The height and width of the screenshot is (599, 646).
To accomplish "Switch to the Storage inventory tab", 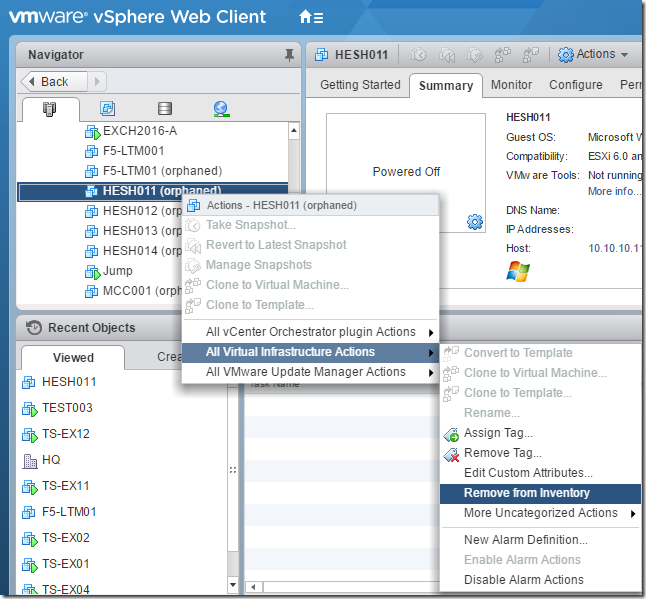I will click(x=165, y=109).
